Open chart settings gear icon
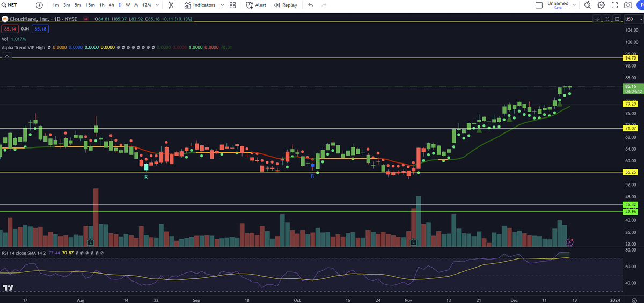This screenshot has width=644, height=303. [601, 5]
